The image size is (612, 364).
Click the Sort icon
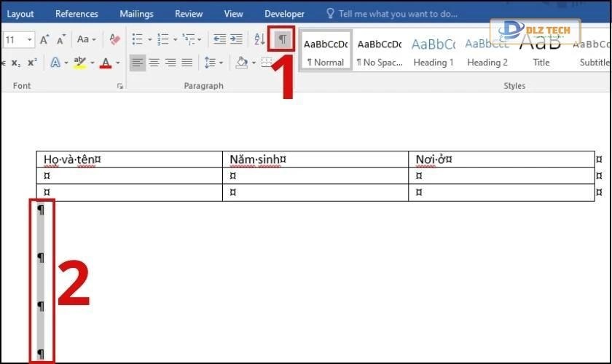(x=259, y=39)
